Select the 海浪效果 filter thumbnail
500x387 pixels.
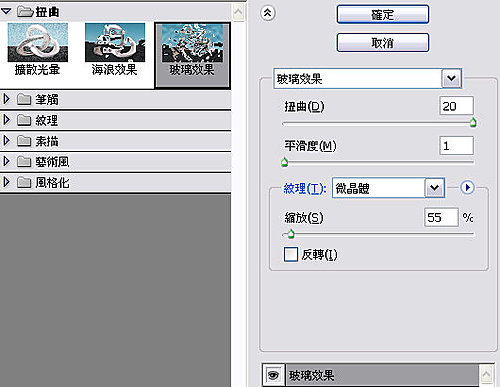tap(115, 49)
